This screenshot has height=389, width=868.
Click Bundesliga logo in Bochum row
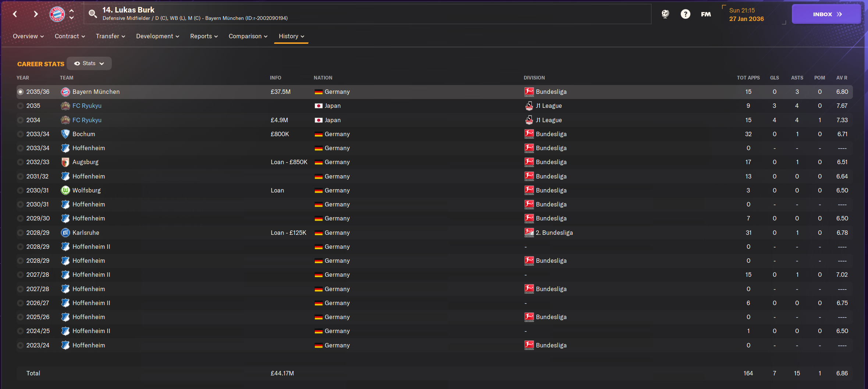[529, 134]
